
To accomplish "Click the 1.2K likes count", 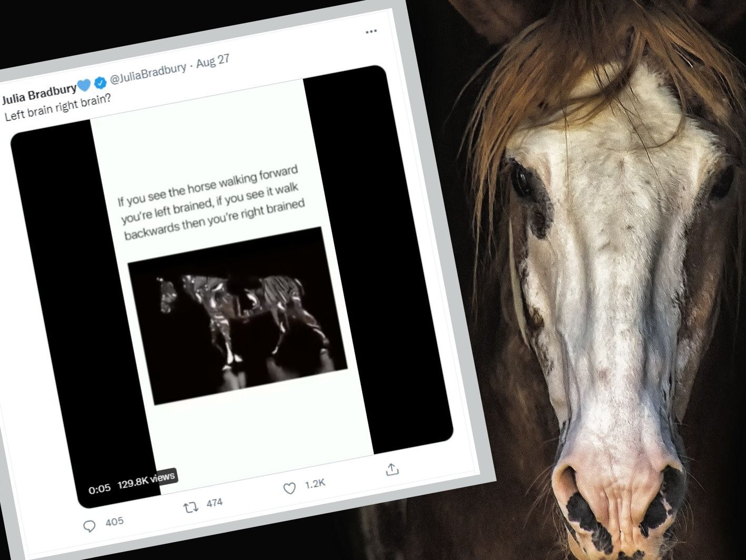I will coord(315,484).
